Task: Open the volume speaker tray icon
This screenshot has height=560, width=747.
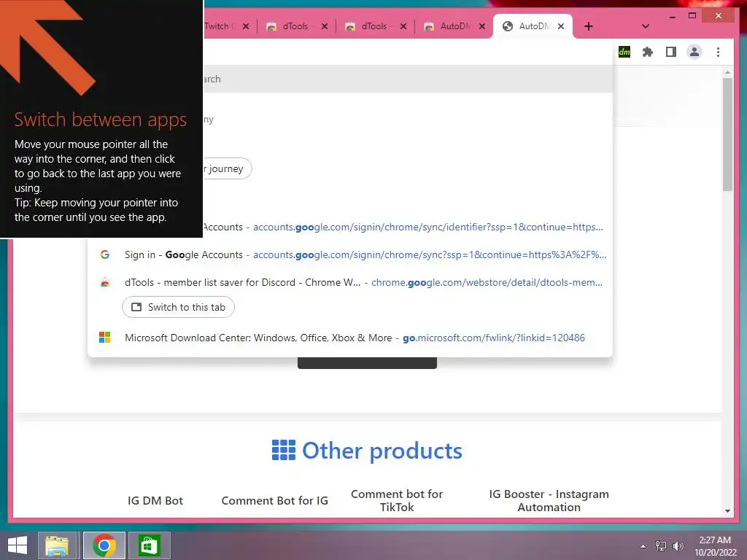Action: pyautogui.click(x=678, y=546)
